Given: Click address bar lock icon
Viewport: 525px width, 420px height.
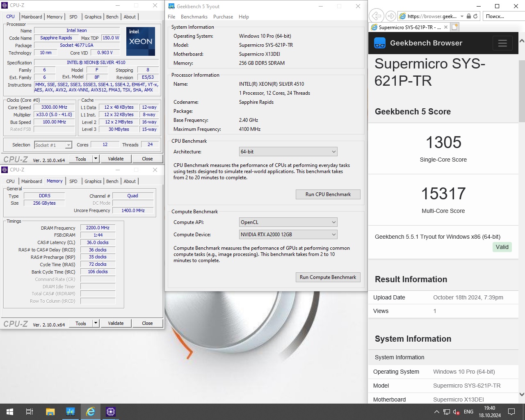Looking at the screenshot, I should [469, 16].
